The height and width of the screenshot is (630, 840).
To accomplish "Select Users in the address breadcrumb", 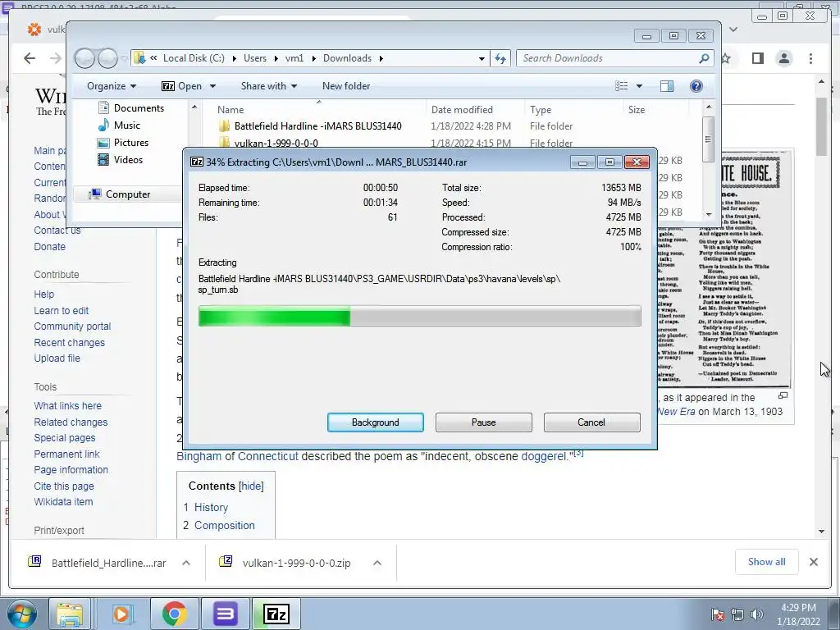I will tap(255, 58).
